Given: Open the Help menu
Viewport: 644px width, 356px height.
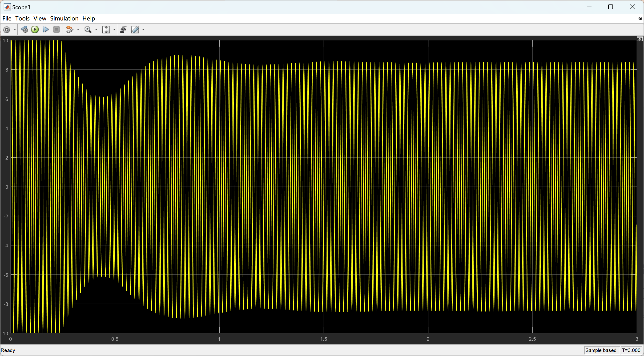Looking at the screenshot, I should 89,19.
